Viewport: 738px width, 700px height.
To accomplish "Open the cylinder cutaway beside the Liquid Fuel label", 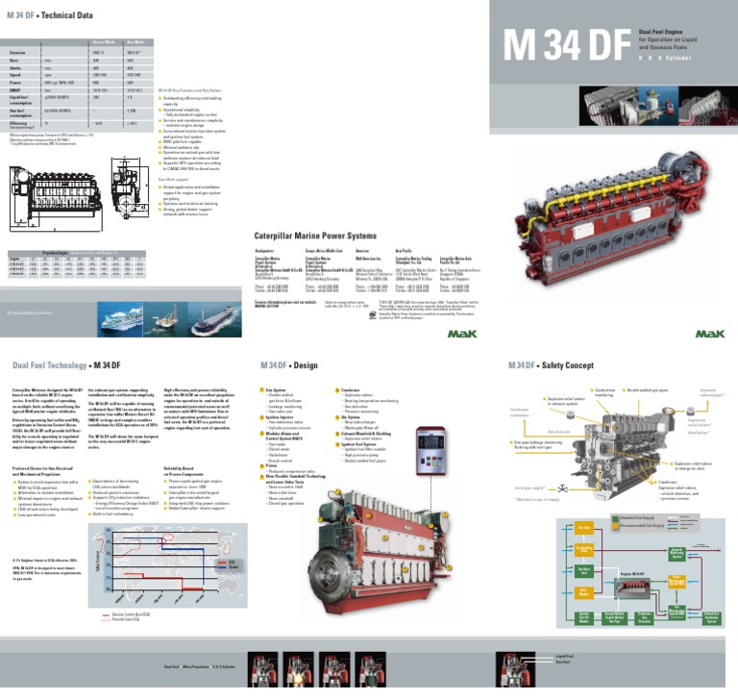I will 515,669.
